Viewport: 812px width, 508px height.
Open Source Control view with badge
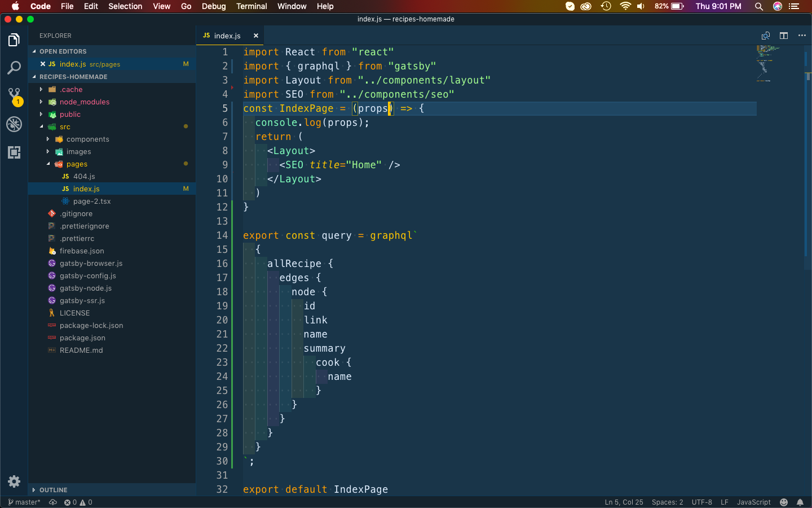pos(14,96)
